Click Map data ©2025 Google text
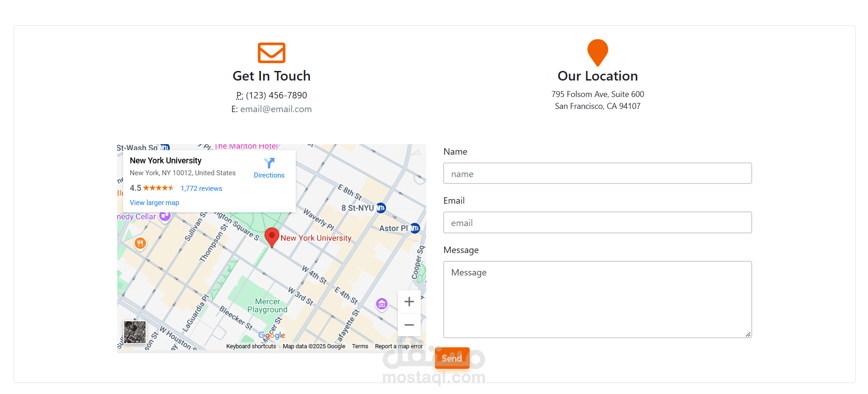The height and width of the screenshot is (394, 868). (314, 346)
